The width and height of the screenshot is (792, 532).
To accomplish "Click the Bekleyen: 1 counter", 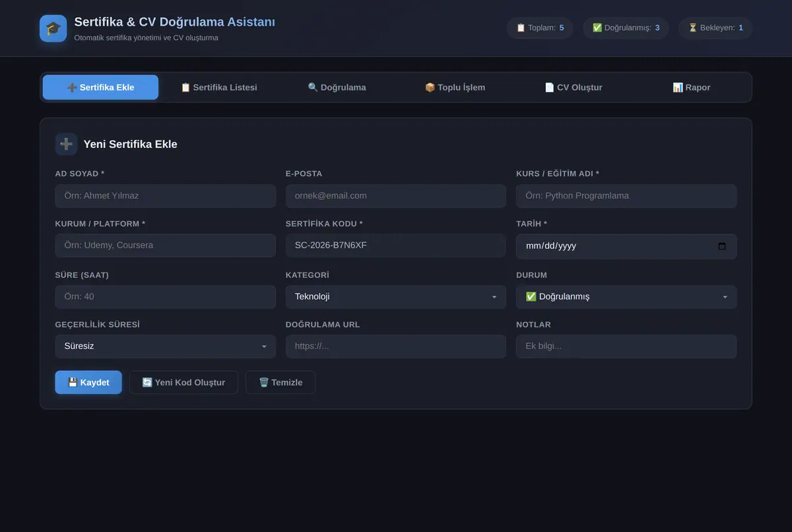I will 715,28.
